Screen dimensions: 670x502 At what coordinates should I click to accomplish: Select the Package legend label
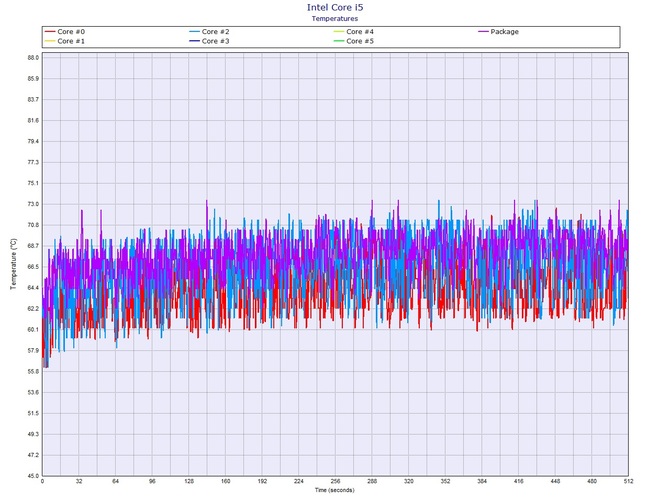click(x=505, y=32)
